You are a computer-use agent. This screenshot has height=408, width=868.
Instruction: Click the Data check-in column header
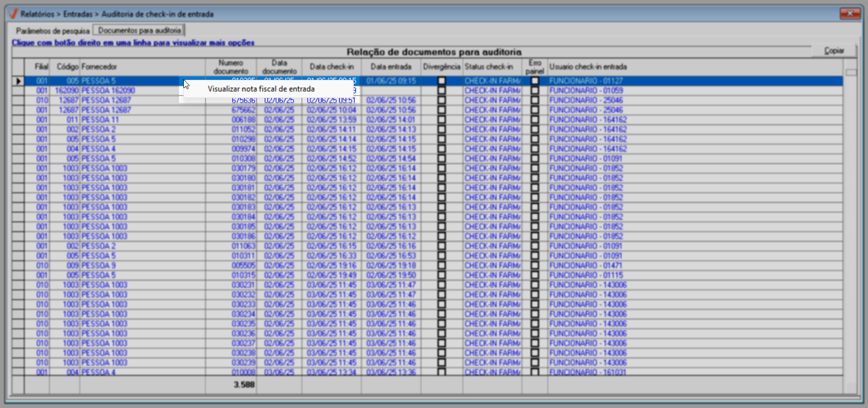click(331, 67)
